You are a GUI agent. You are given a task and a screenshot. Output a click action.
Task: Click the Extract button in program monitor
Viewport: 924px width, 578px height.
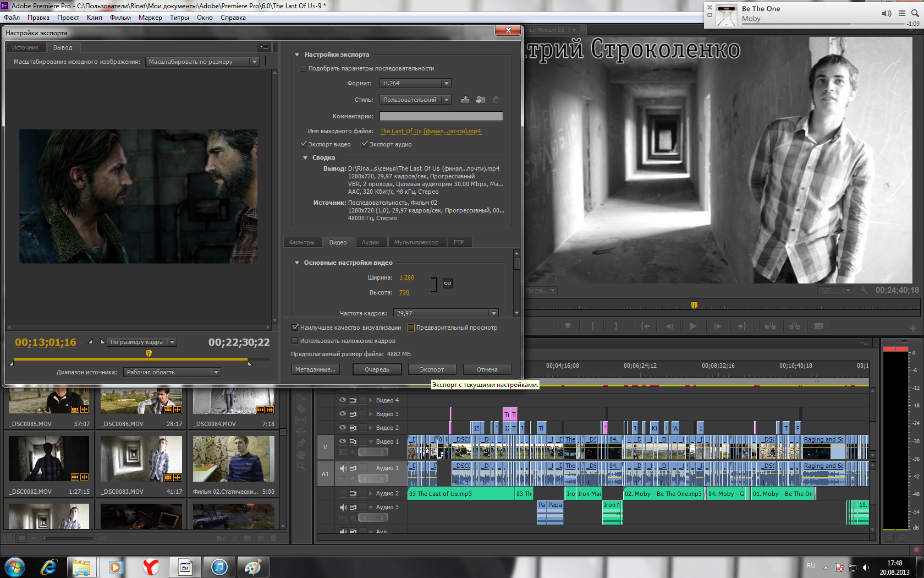[794, 326]
